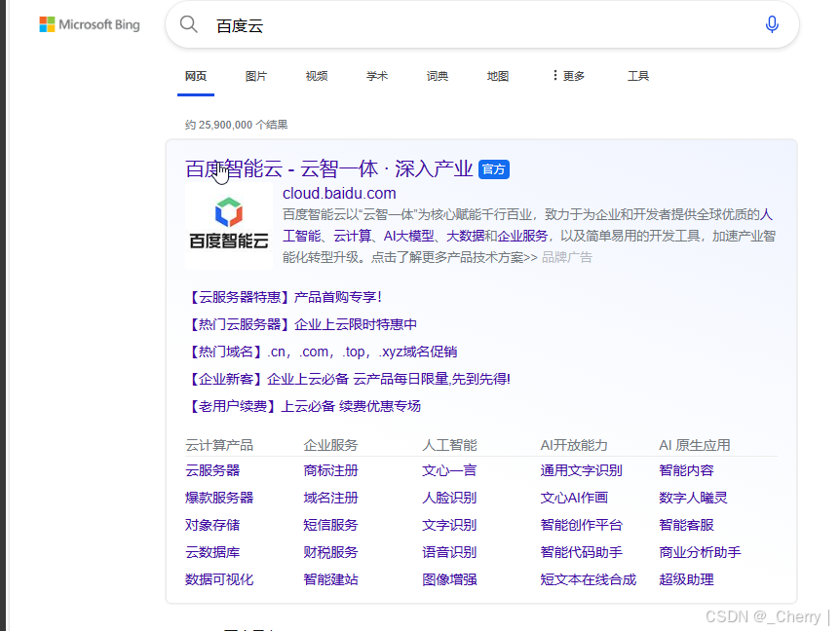This screenshot has height=631, width=840.
Task: Click the Microsoft Bing logo
Action: [90, 24]
